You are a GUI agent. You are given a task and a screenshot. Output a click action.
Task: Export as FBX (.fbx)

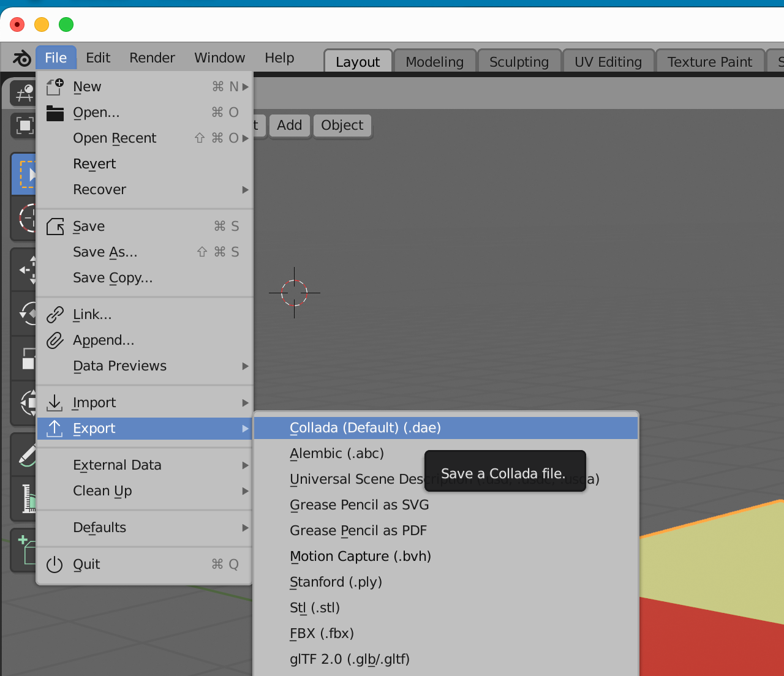pyautogui.click(x=446, y=634)
